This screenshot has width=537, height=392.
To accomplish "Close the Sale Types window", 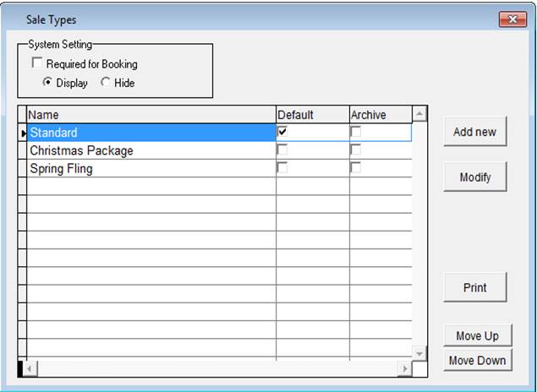I will (512, 19).
